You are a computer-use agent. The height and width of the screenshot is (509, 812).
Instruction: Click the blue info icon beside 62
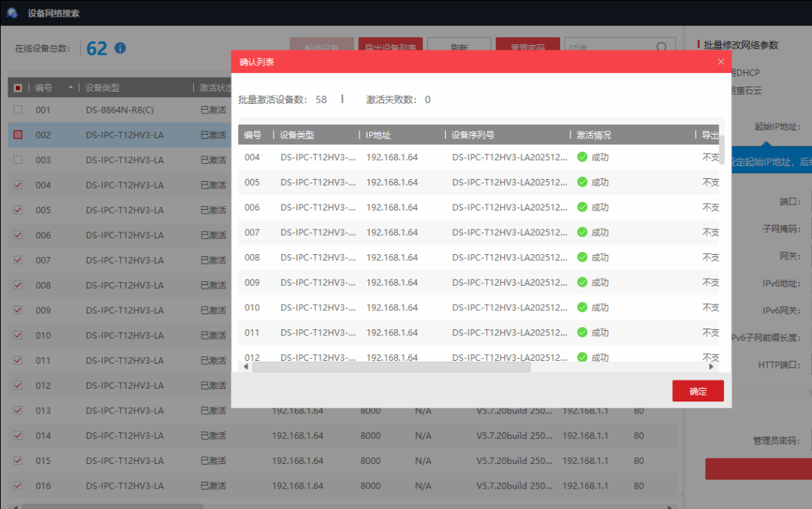(120, 48)
